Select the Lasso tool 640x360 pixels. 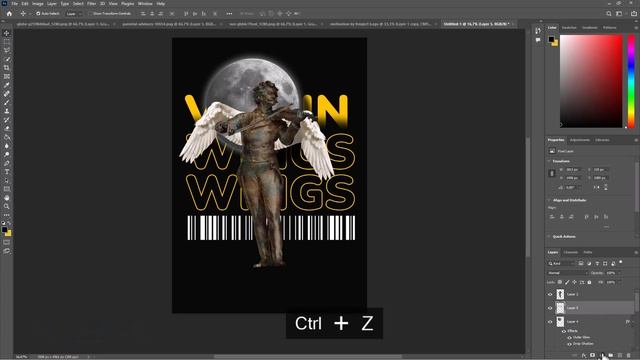7,50
